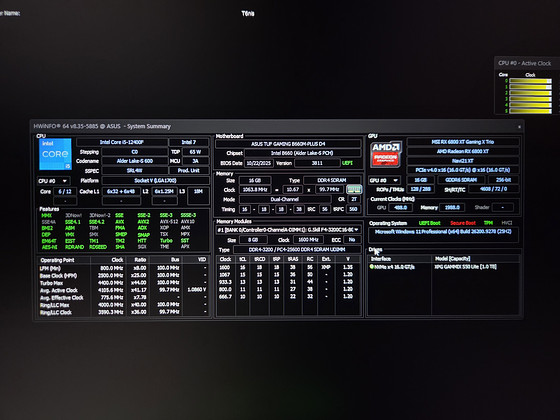The width and height of the screenshot is (560, 420).
Task: Click the RDSEED feature flag
Action: pyautogui.click(x=98, y=247)
